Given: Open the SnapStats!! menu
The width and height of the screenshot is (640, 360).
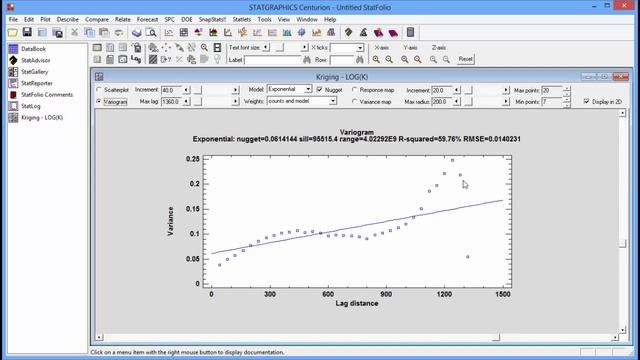Looking at the screenshot, I should click(212, 19).
